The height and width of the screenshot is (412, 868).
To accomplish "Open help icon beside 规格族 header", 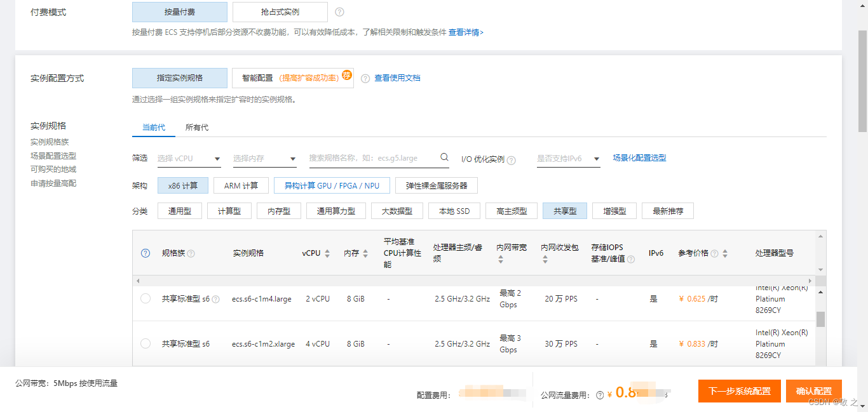I will click(x=191, y=253).
